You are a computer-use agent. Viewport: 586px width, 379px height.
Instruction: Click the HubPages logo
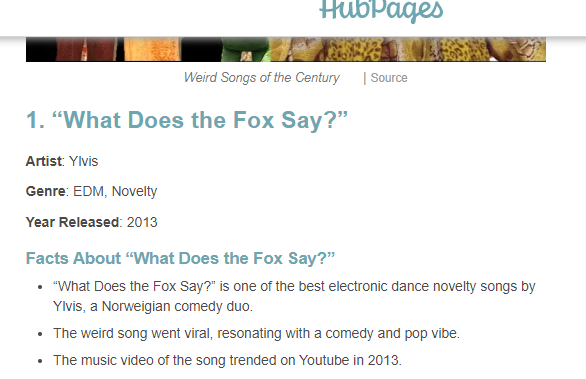click(x=381, y=10)
